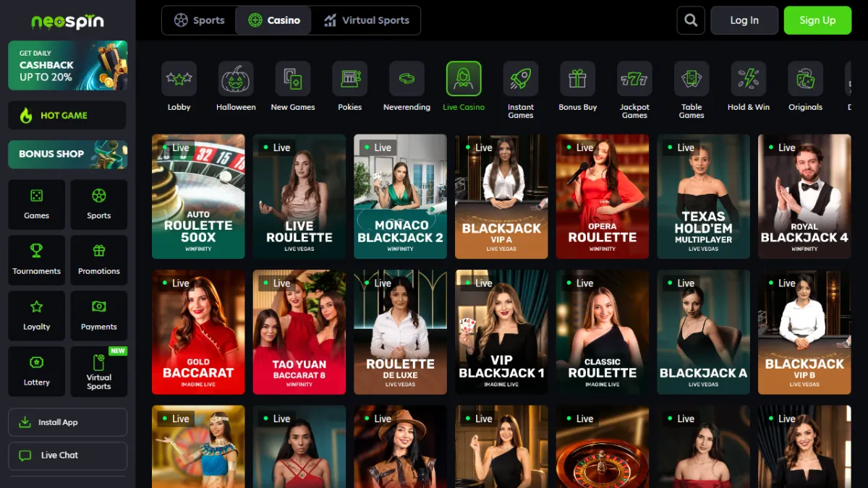Open the Hot Game button
Screen dimensions: 868x488
[67, 115]
